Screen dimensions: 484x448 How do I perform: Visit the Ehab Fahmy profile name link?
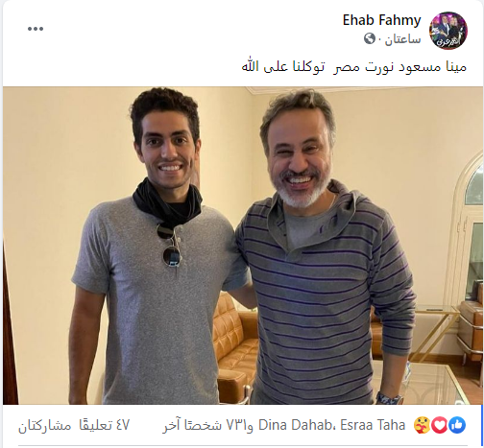tap(381, 20)
